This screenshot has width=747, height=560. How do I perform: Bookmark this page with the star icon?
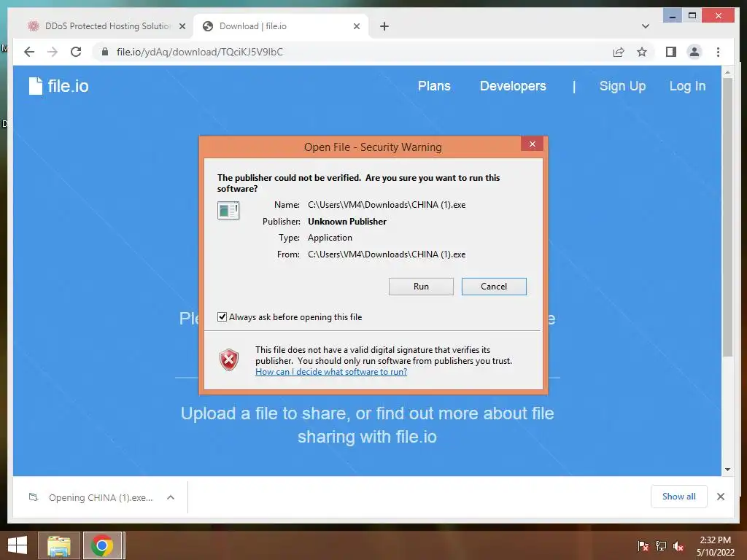[642, 52]
